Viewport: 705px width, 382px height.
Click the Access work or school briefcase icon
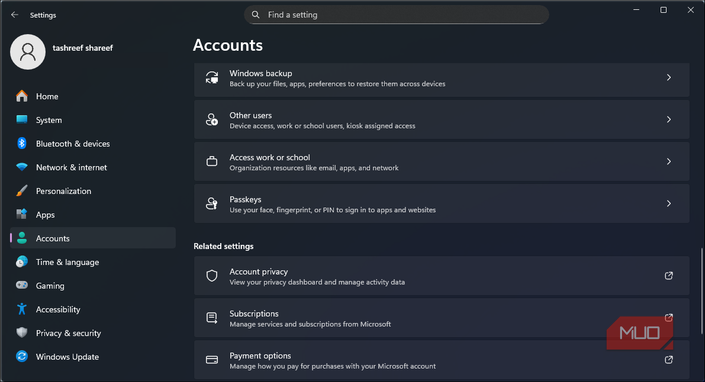[x=212, y=161]
